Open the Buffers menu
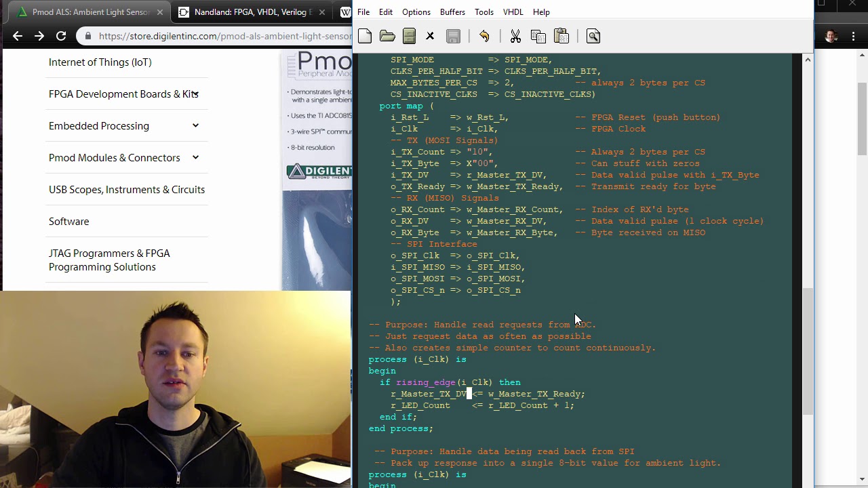 [452, 12]
